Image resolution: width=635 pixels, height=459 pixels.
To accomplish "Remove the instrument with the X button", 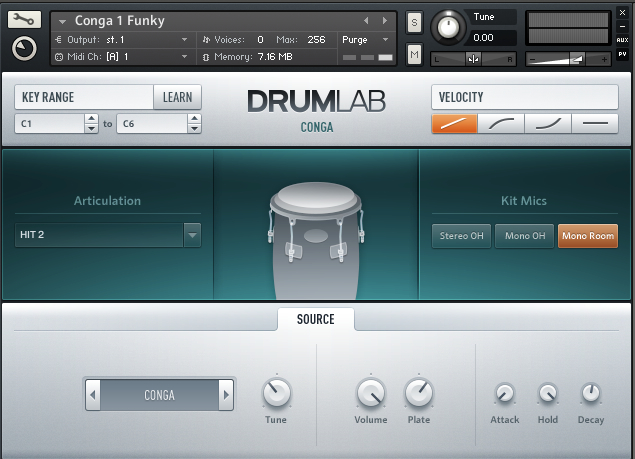I will pos(622,13).
